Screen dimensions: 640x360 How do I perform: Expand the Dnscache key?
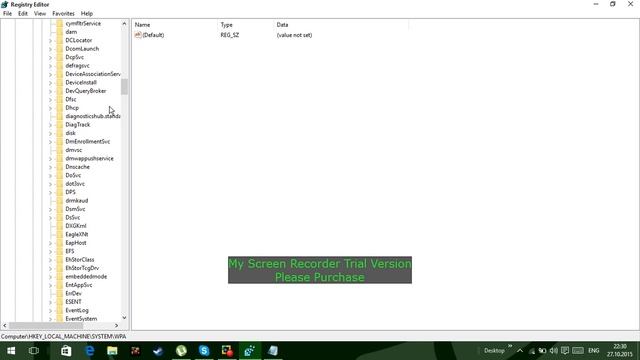(x=51, y=167)
